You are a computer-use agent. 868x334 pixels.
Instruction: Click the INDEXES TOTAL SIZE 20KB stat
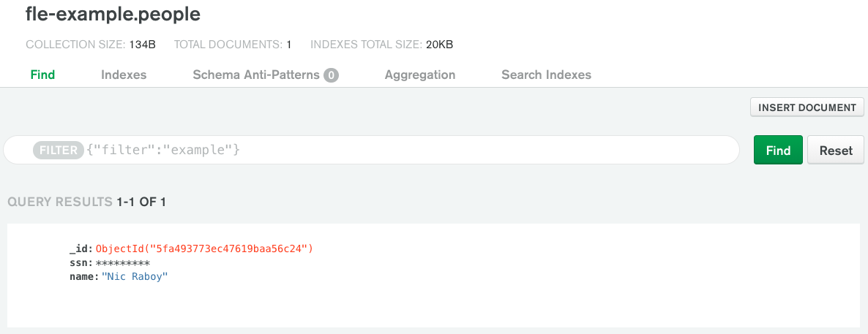tap(381, 45)
